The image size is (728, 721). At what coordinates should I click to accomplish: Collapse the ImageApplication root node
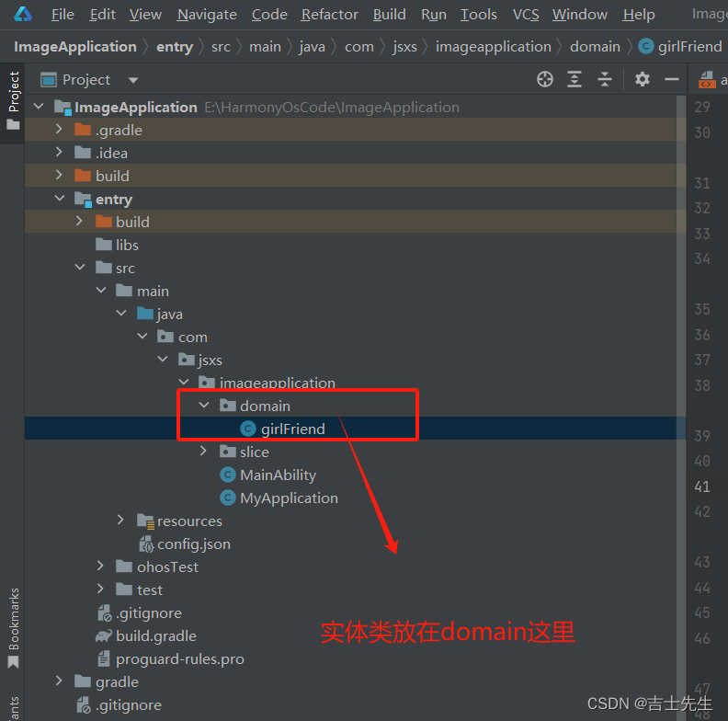tap(39, 107)
